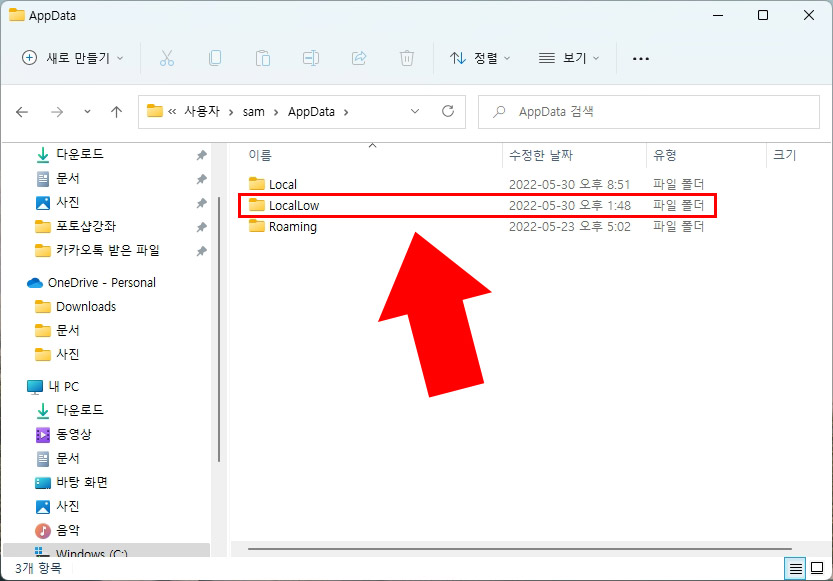Click sam in the address breadcrumb
This screenshot has width=833, height=581.
point(253,112)
